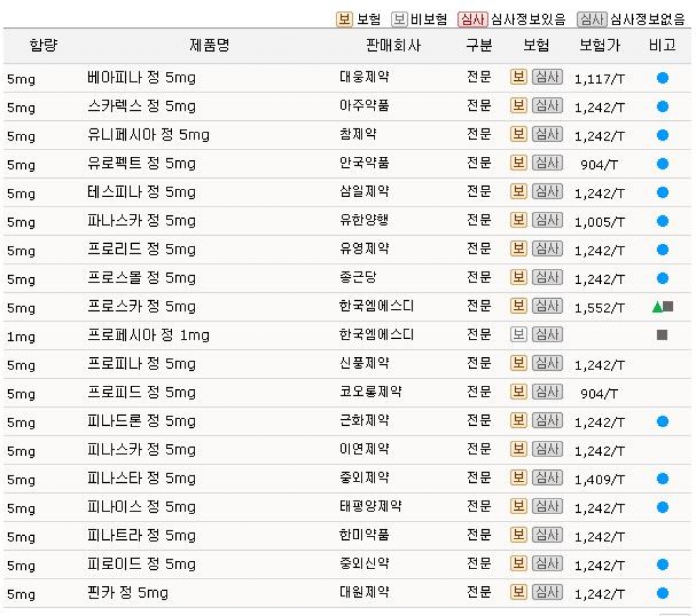Click blue dot in 핀카 정 row
Viewport: 696px width, 616px height.
(662, 593)
